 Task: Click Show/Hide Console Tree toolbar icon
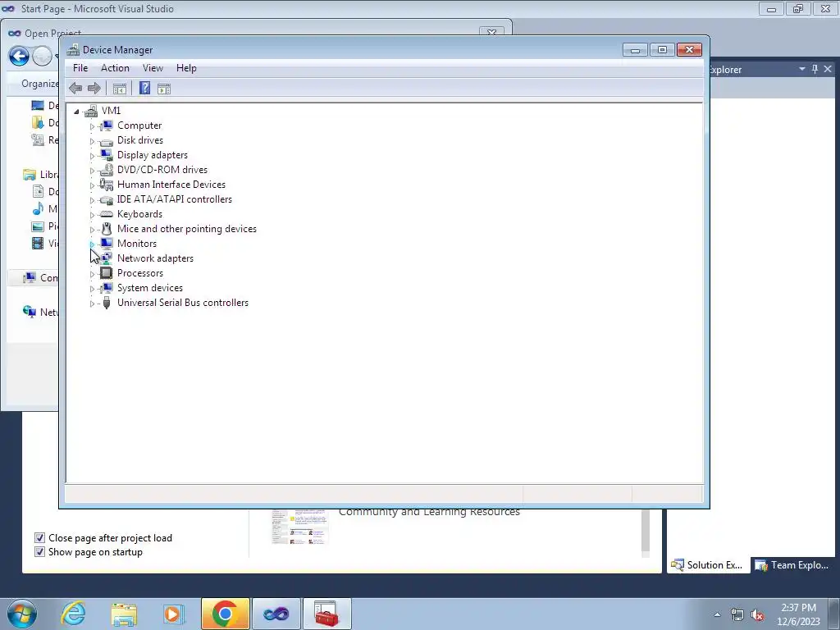click(x=120, y=89)
